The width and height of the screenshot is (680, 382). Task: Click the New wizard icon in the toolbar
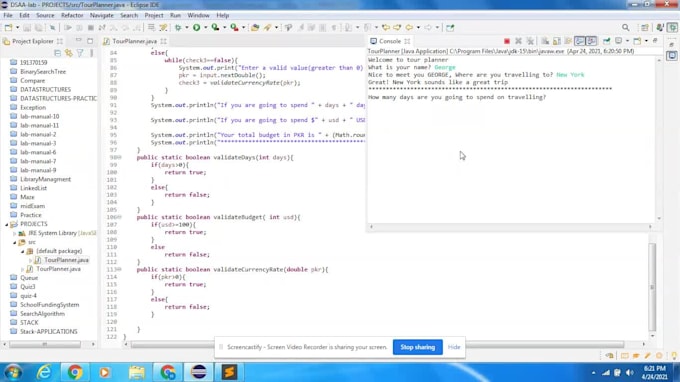point(8,27)
